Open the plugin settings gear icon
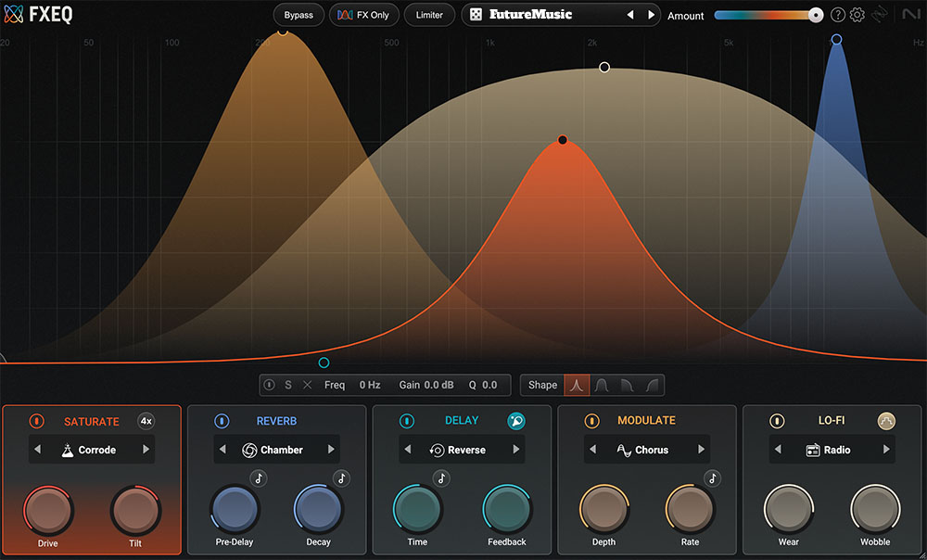927x560 pixels. [856, 15]
